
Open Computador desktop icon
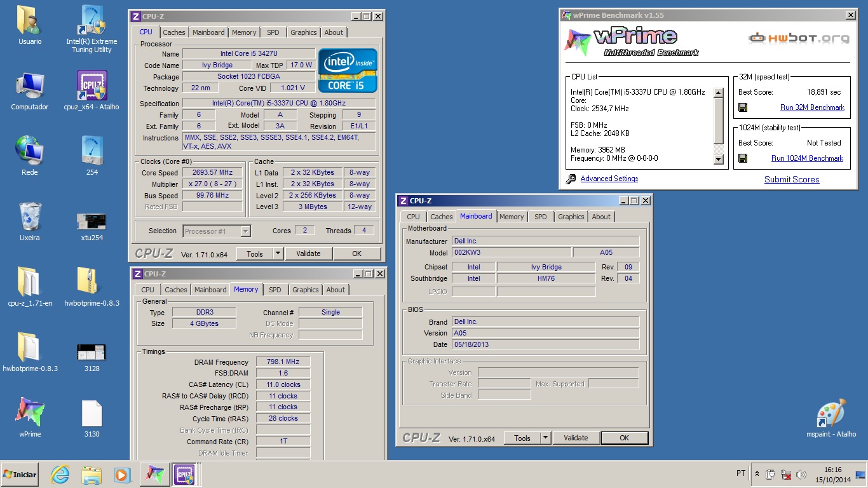[x=30, y=91]
